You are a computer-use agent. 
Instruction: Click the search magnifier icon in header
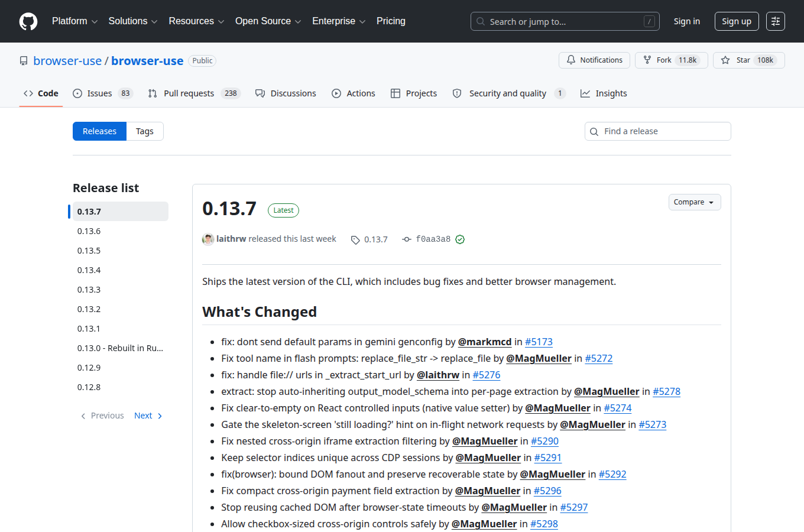[481, 21]
